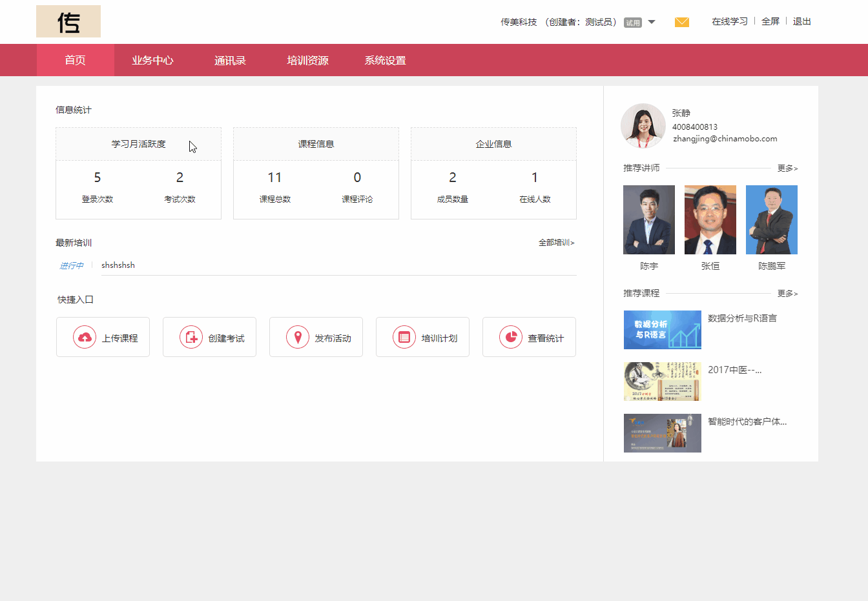Open the message envelope icon
This screenshot has height=601, width=868.
pos(681,21)
